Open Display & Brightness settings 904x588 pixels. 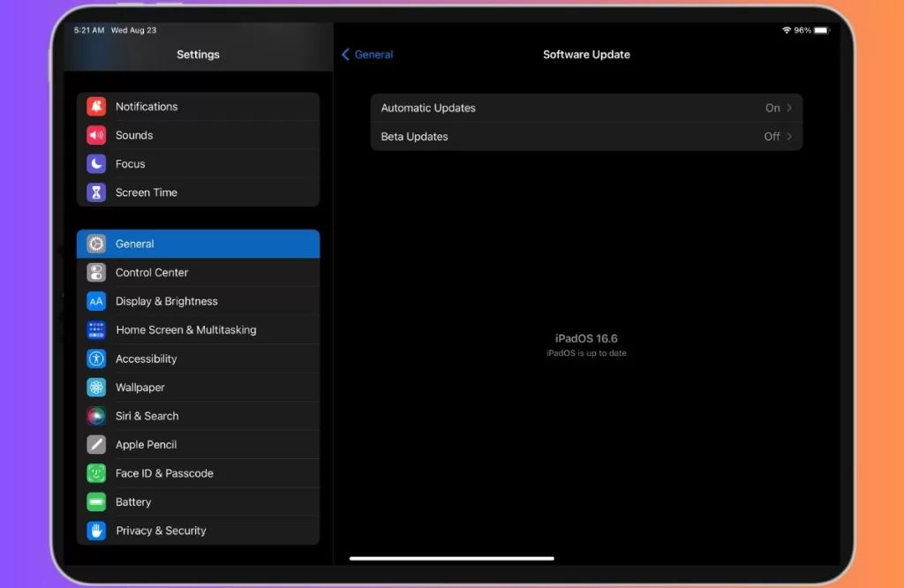[199, 301]
